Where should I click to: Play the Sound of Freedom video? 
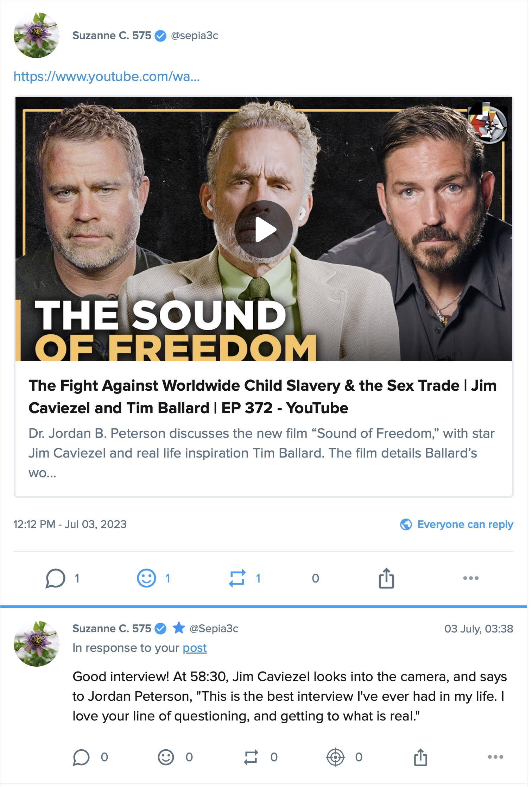coord(264,229)
